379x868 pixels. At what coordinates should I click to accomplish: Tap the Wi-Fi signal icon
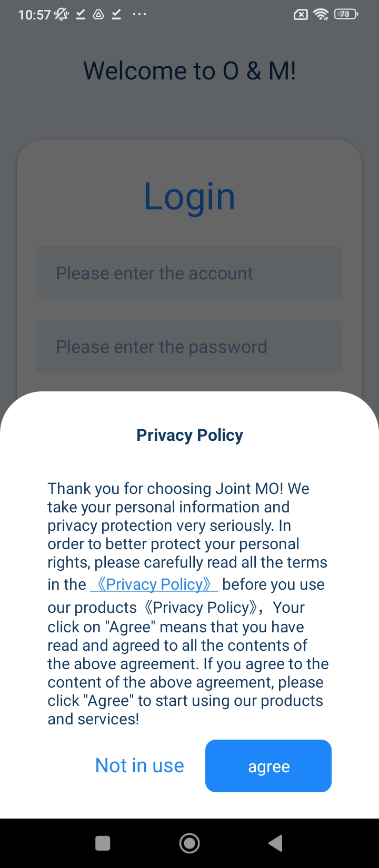pyautogui.click(x=321, y=14)
